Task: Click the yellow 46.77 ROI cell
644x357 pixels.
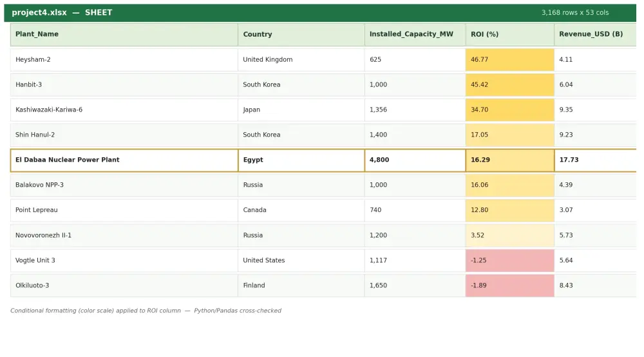Action: [x=509, y=60]
